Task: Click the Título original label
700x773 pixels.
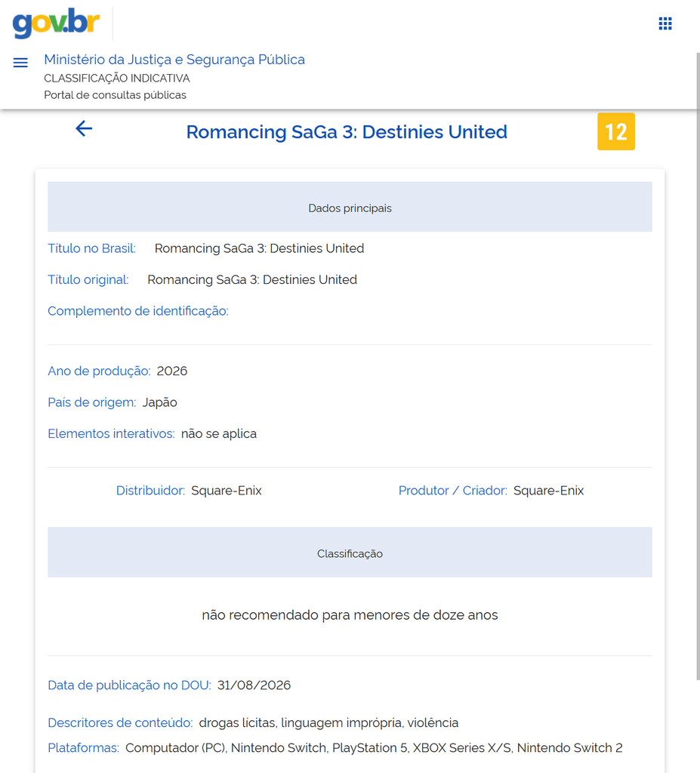Action: tap(88, 280)
